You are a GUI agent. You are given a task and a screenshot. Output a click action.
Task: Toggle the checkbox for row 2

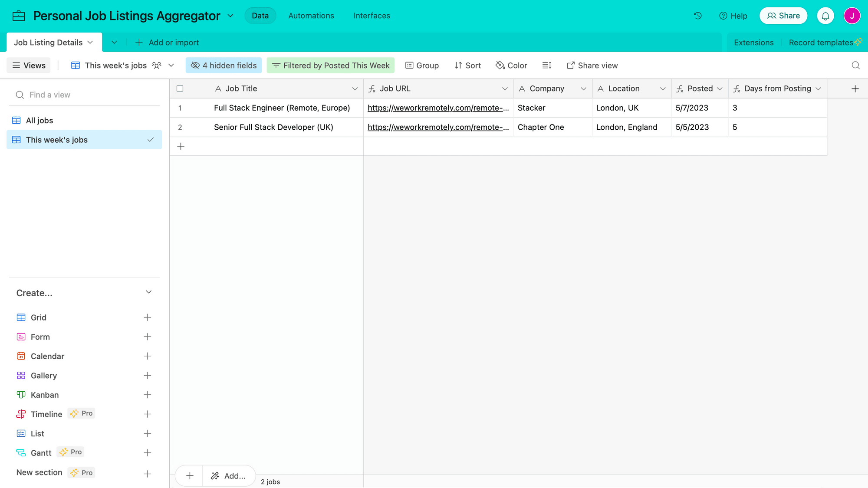pyautogui.click(x=181, y=127)
